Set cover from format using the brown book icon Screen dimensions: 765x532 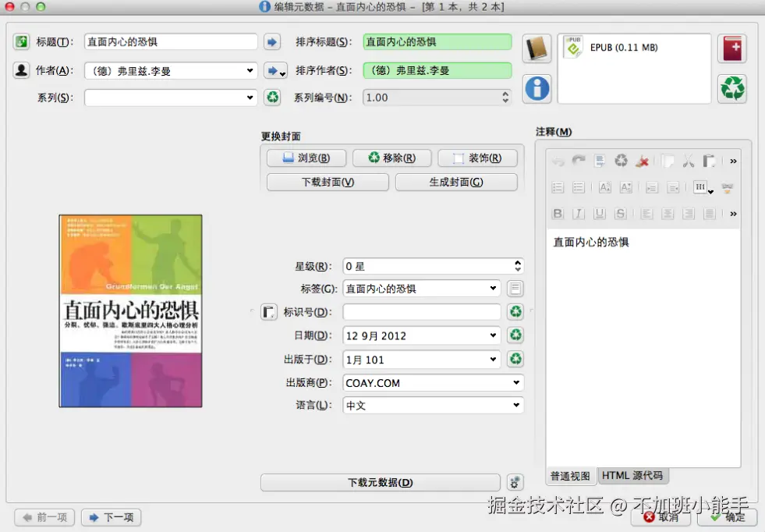coord(537,48)
